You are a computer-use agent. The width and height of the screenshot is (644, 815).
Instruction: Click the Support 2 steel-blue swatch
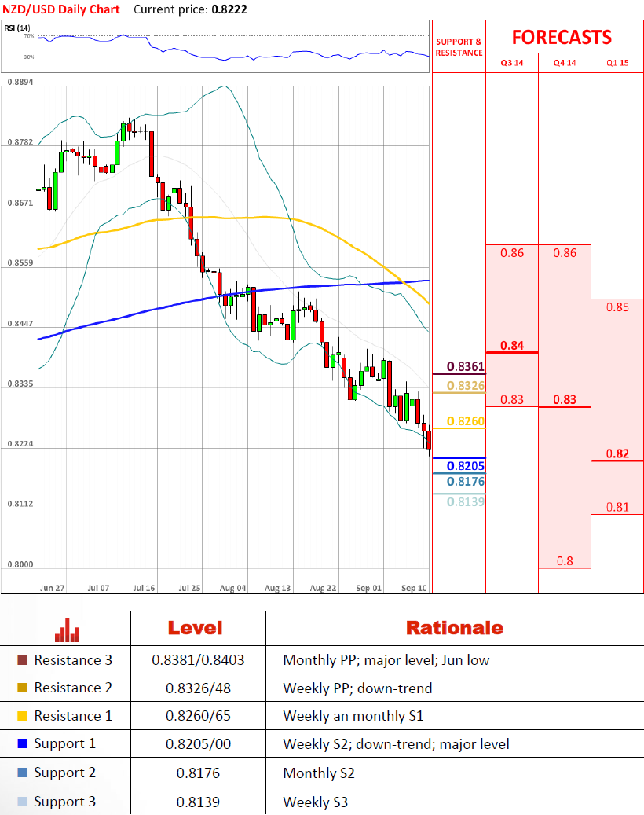(22, 773)
